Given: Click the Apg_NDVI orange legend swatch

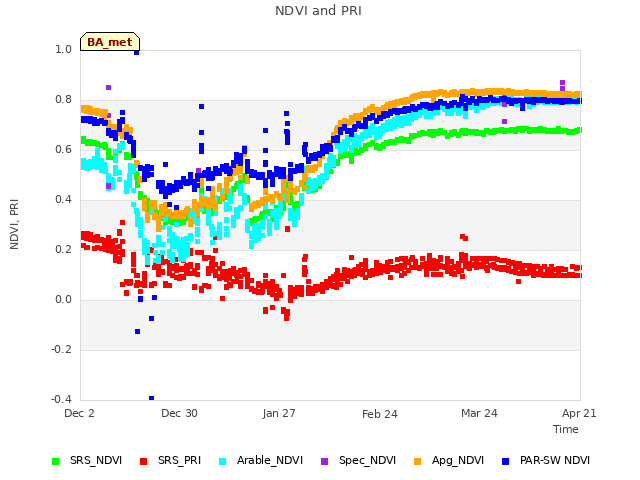Looking at the screenshot, I should pos(417,461).
